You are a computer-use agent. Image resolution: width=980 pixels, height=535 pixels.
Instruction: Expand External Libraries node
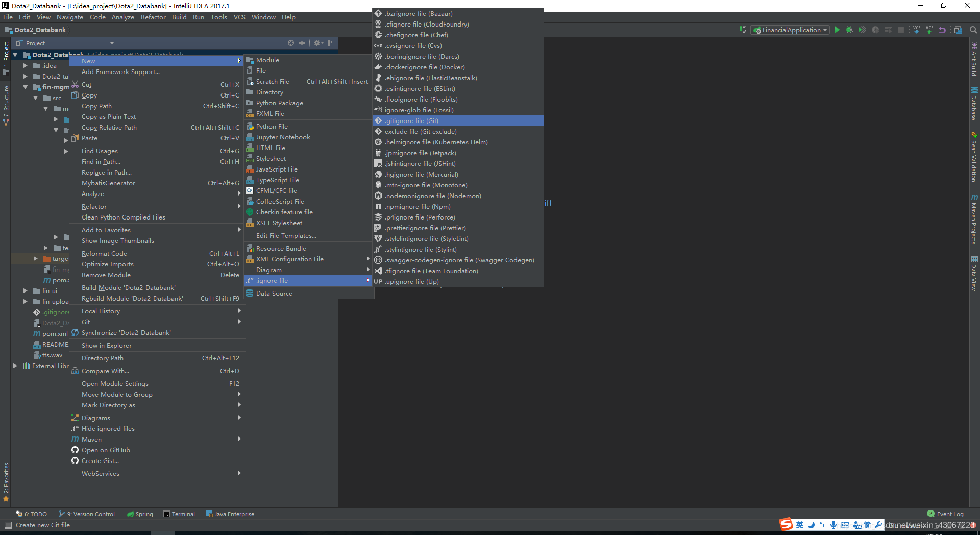(15, 366)
